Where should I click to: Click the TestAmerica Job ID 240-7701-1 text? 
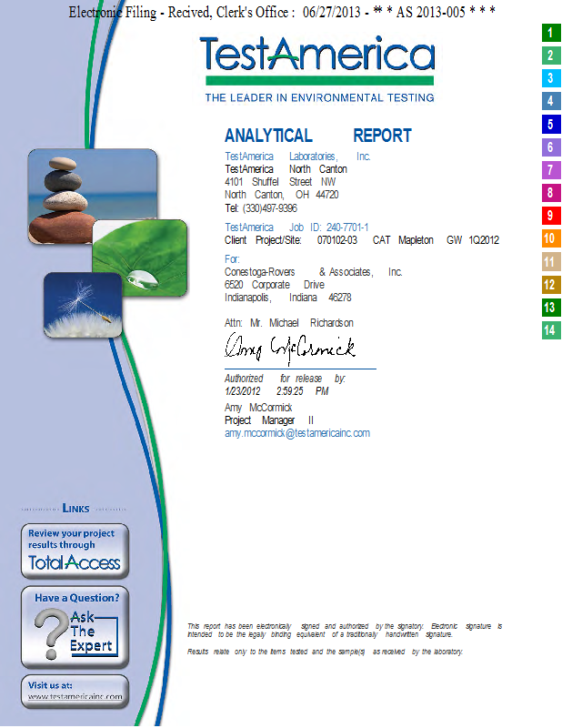point(296,227)
